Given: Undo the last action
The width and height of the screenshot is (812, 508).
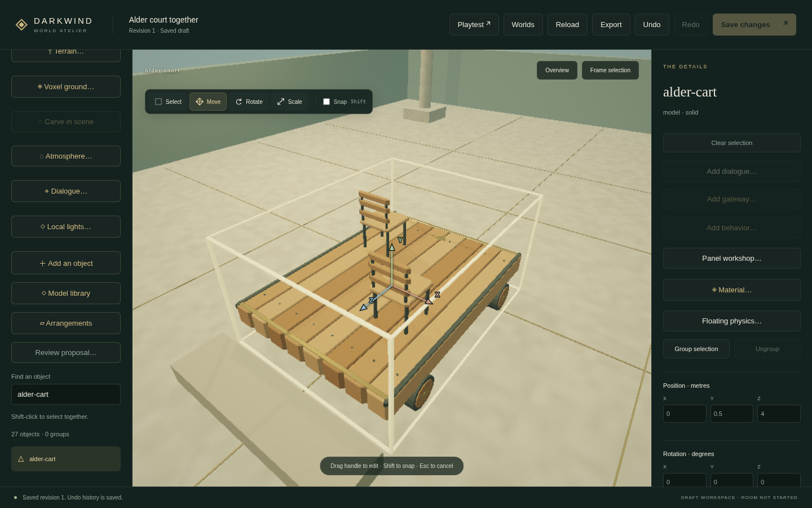Looking at the screenshot, I should point(652,25).
